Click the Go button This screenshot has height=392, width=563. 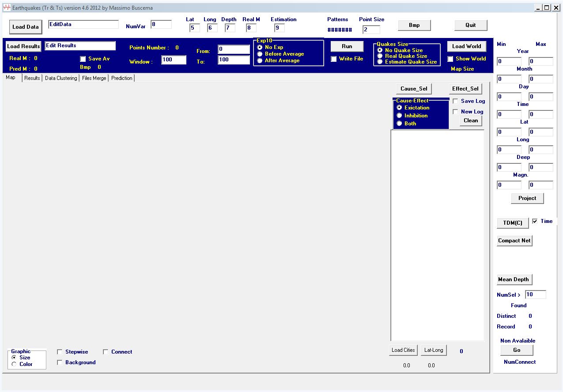pos(517,350)
